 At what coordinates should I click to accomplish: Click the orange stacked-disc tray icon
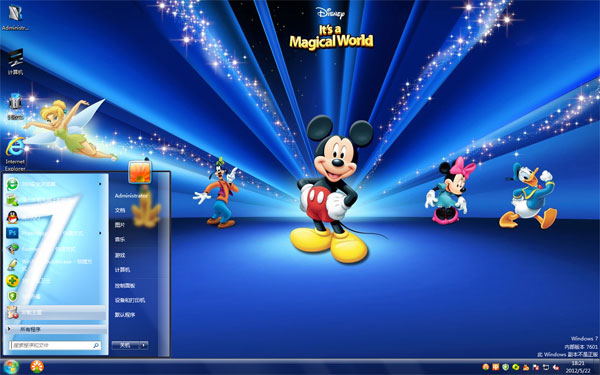526,367
